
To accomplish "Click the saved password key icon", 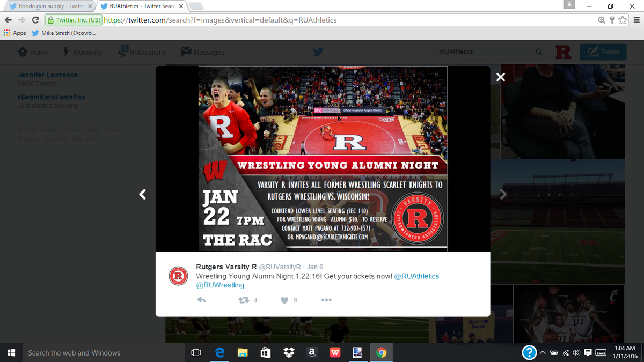I will tap(613, 20).
